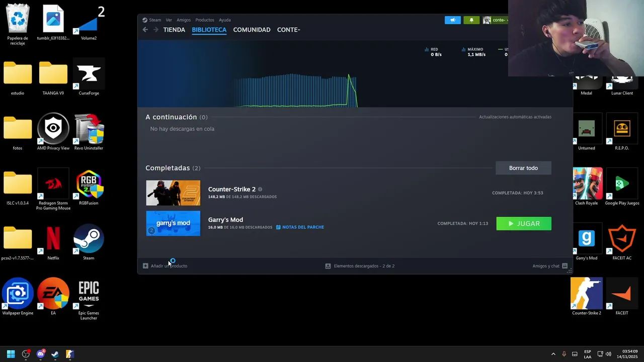644x362 pixels.
Task: Launch Counter-Strike 2 desktop shortcut
Action: click(x=586, y=297)
